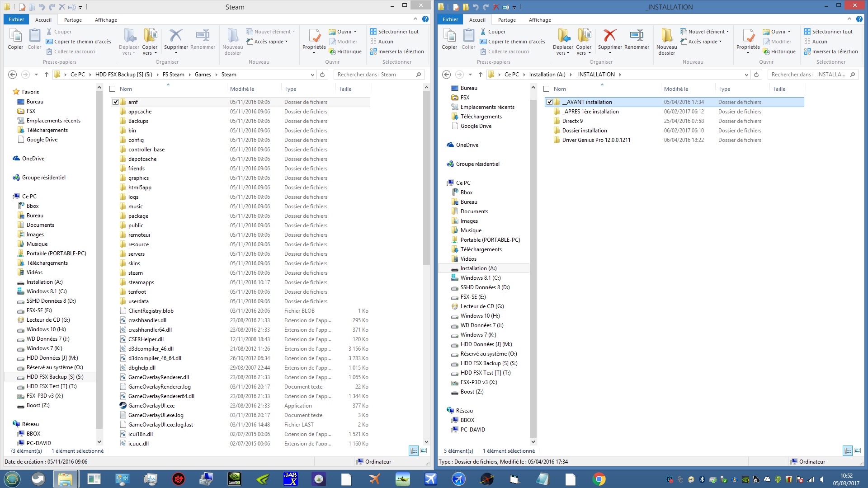
Task: Click search box in _INSTALLATION window
Action: tap(813, 75)
